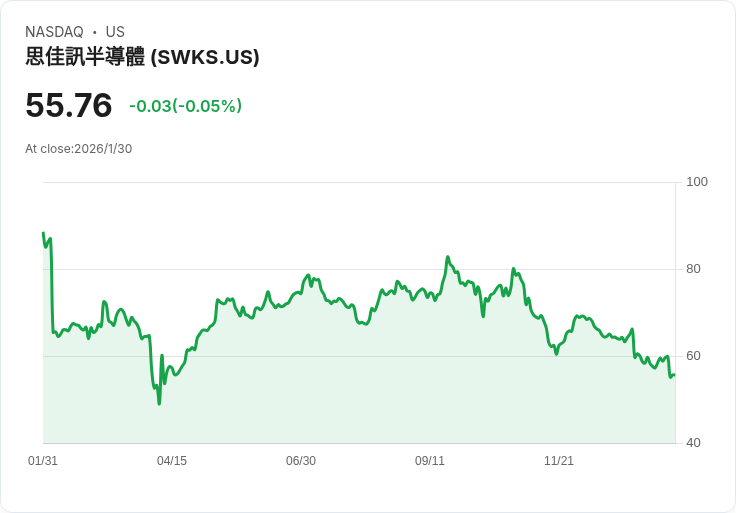The image size is (736, 513).
Task: Click the 80 y-axis price label
Action: point(693,269)
